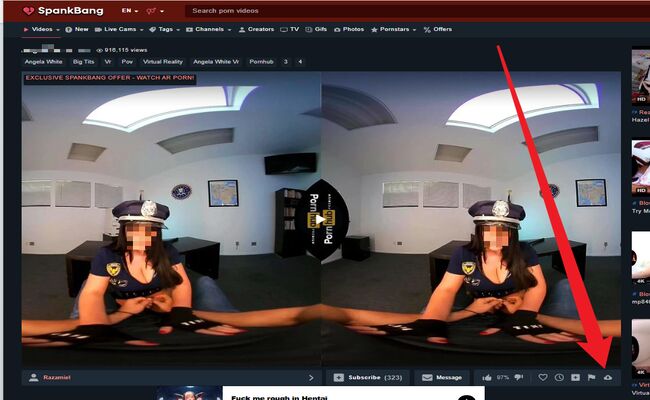Open the Offers page

(438, 29)
